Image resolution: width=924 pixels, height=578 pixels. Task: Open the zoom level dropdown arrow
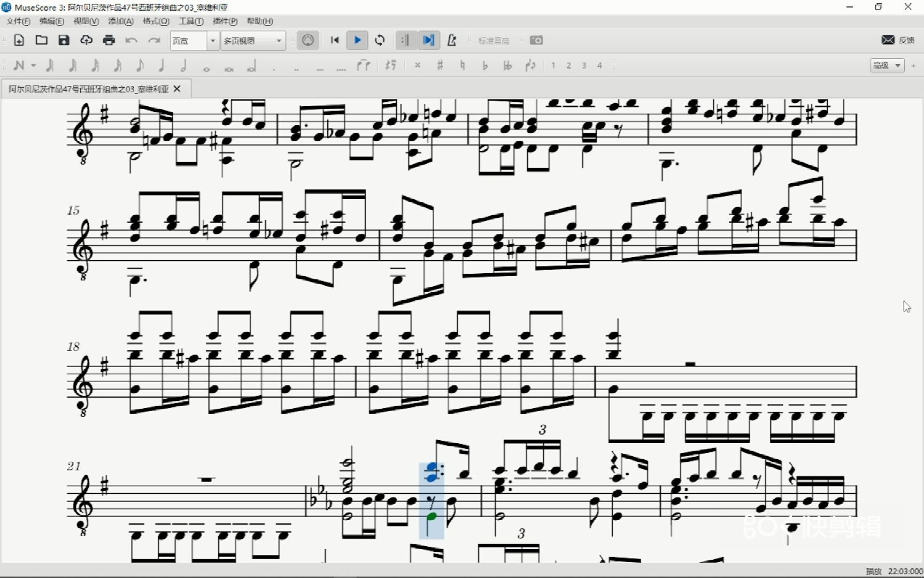(x=213, y=41)
